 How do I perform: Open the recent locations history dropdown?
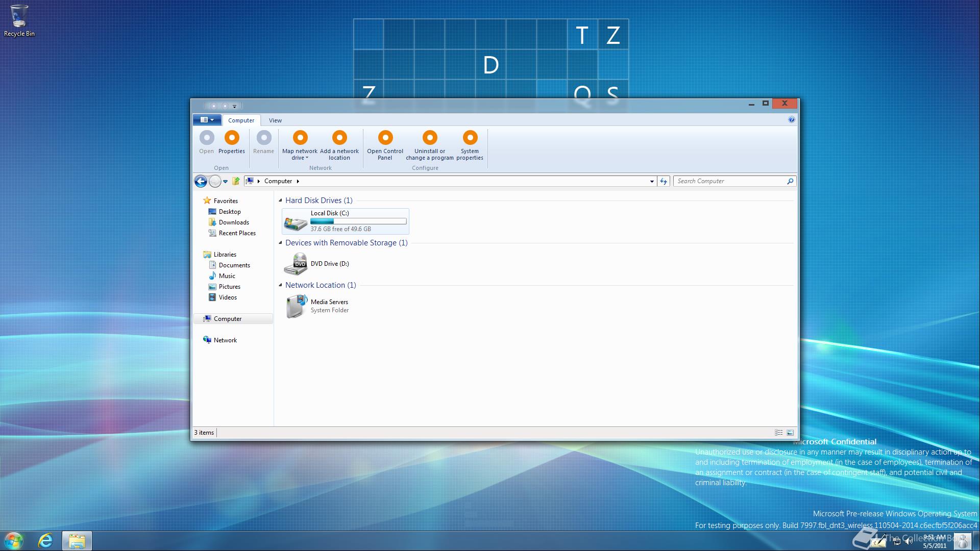(x=225, y=182)
